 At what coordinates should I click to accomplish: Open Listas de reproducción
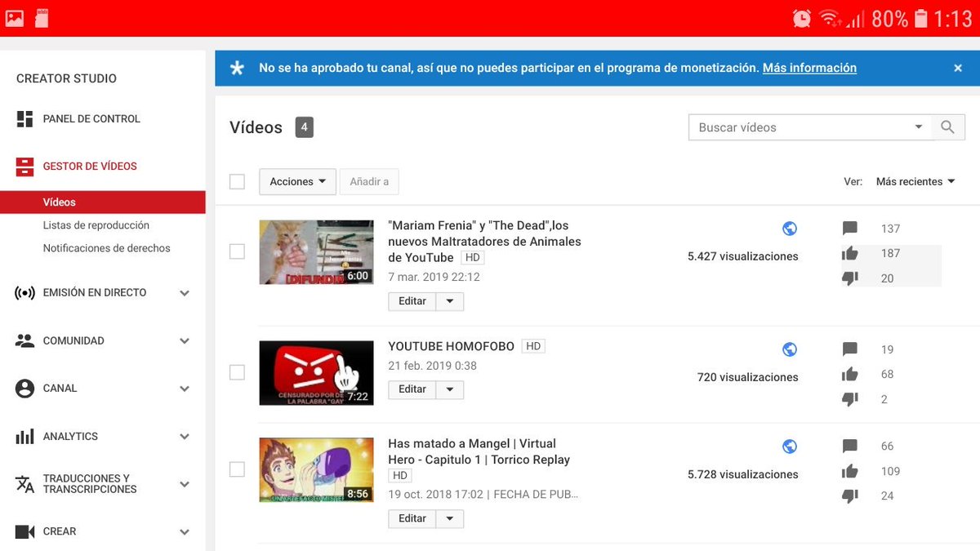pos(96,225)
